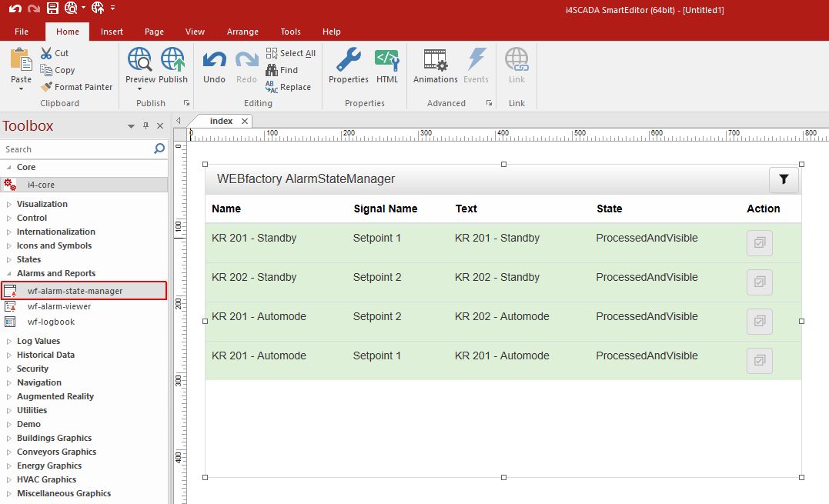Click the Toolbox search magnifier icon
The width and height of the screenshot is (829, 504).
[159, 149]
